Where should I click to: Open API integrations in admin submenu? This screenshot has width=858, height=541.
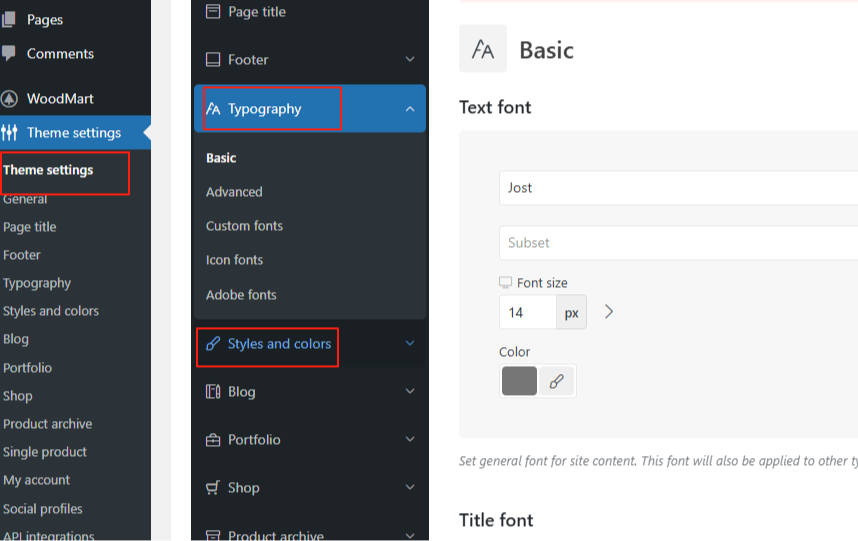pos(49,536)
